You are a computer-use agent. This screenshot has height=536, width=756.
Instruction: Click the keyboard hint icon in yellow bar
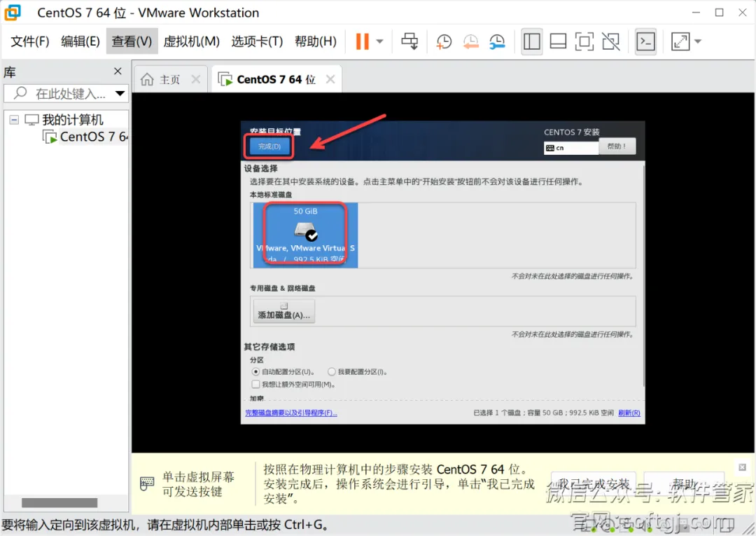[146, 483]
